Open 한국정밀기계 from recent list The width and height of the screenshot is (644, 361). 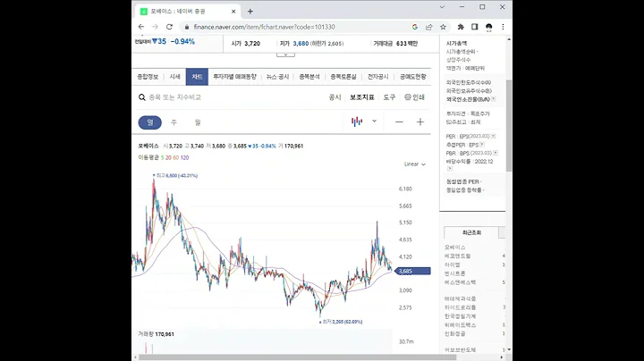[x=460, y=316]
